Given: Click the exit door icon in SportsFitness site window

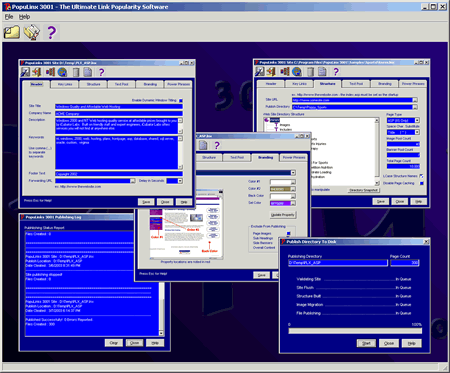Looking at the screenshot, I should (x=271, y=71).
